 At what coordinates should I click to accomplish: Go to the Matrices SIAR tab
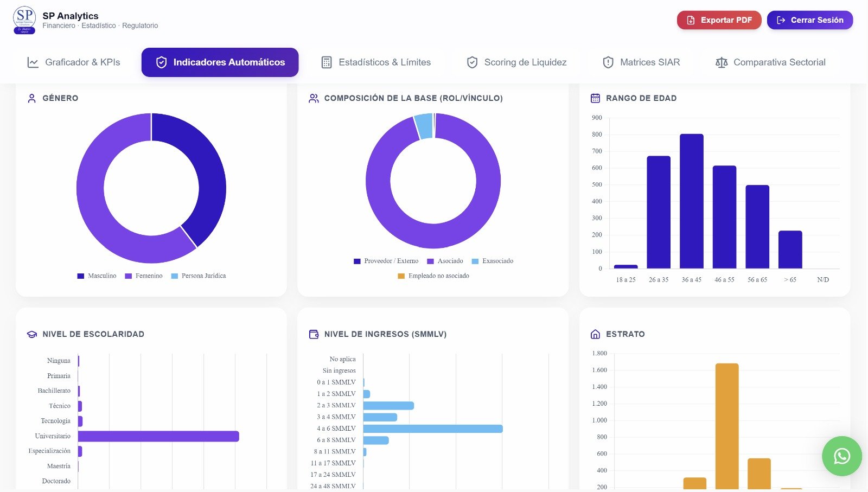click(x=641, y=62)
